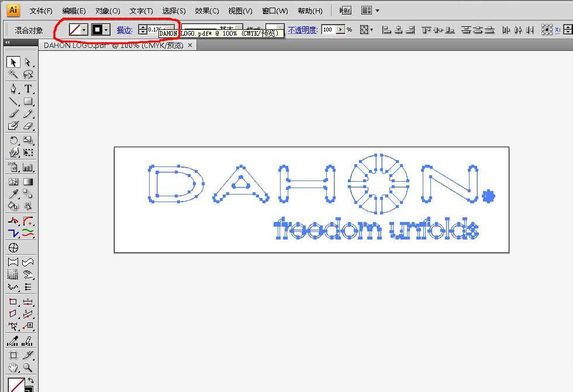Click the workspace layout icon
573x392 pixels.
tap(367, 10)
